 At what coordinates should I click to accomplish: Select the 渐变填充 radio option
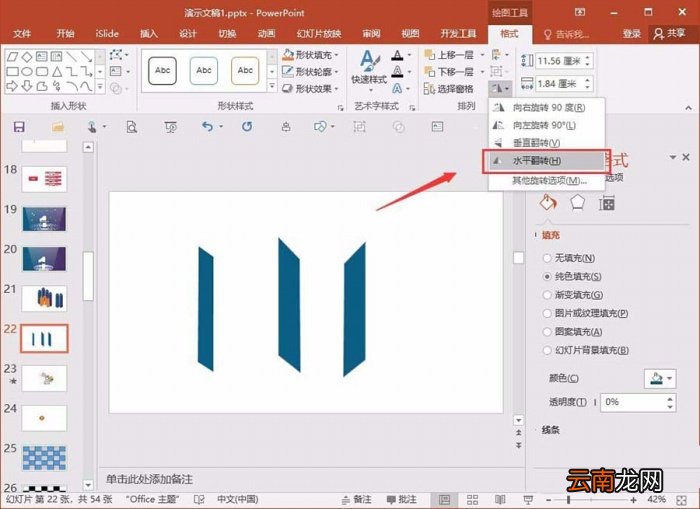pos(547,295)
